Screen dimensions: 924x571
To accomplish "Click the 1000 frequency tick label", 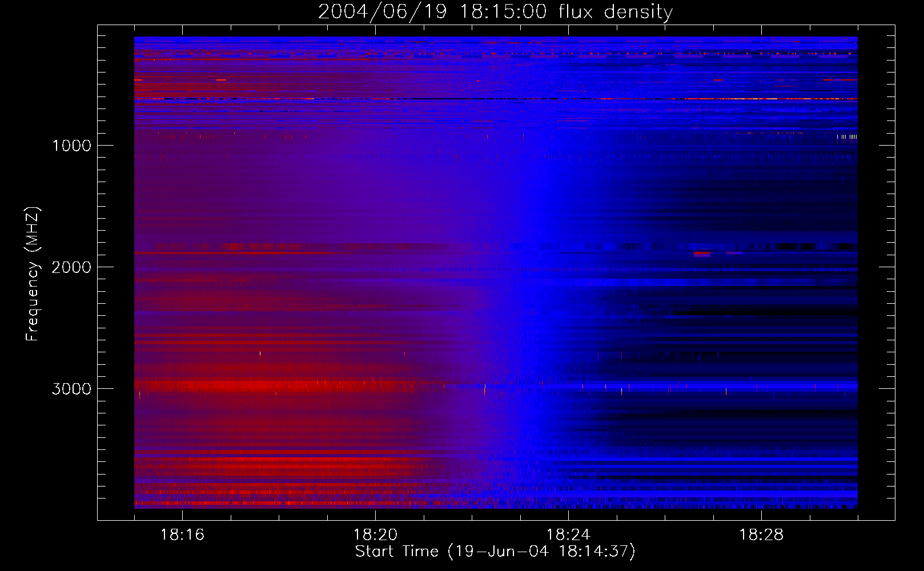I will click(72, 146).
